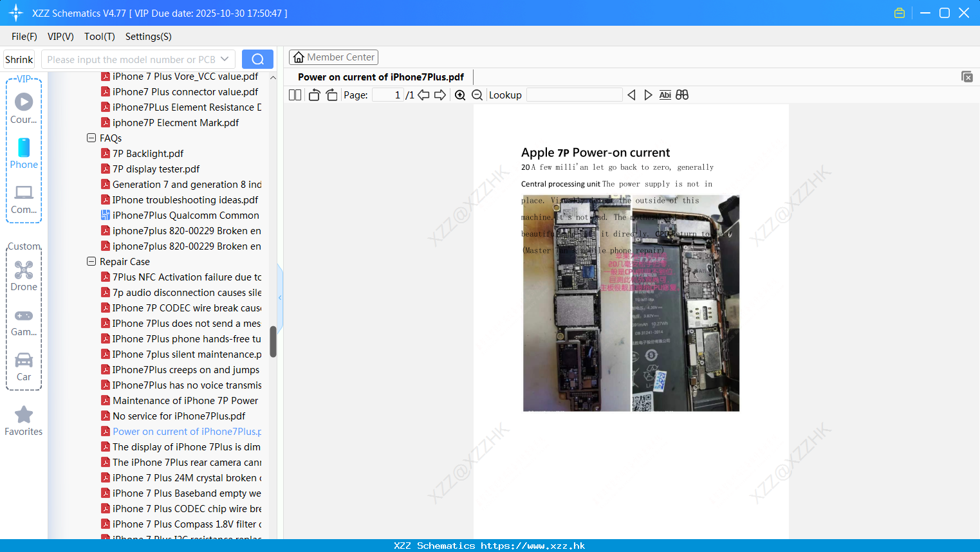This screenshot has height=552, width=980.
Task: Collapse the Repair Case folder
Action: tap(91, 261)
